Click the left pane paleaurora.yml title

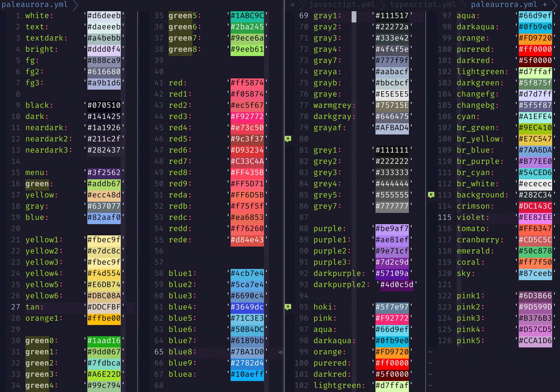(35, 4)
